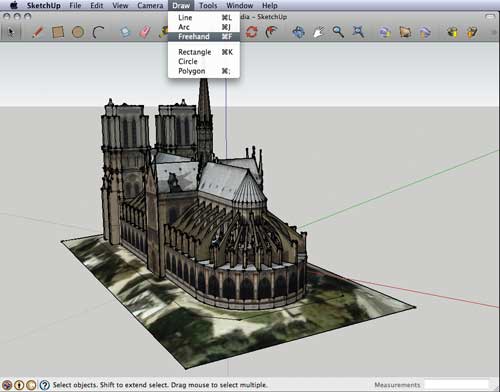Open the Apple menu
Viewport: 500px width, 392px height.
pos(14,5)
